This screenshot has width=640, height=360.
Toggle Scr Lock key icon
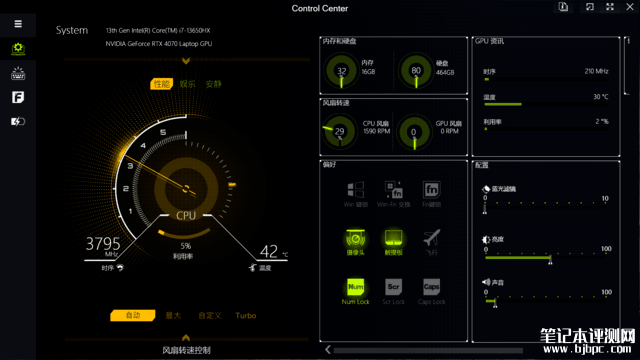point(393,287)
